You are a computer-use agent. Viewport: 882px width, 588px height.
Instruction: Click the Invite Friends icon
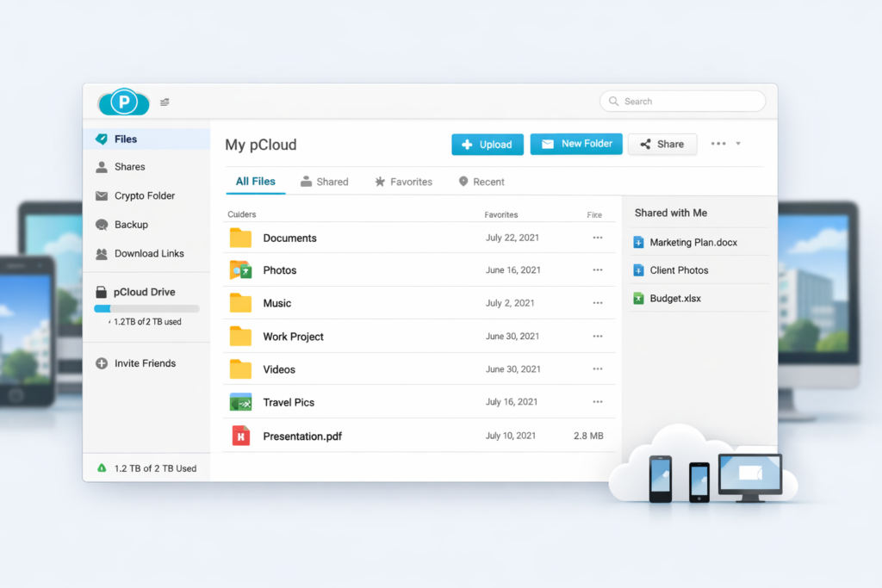pos(101,362)
